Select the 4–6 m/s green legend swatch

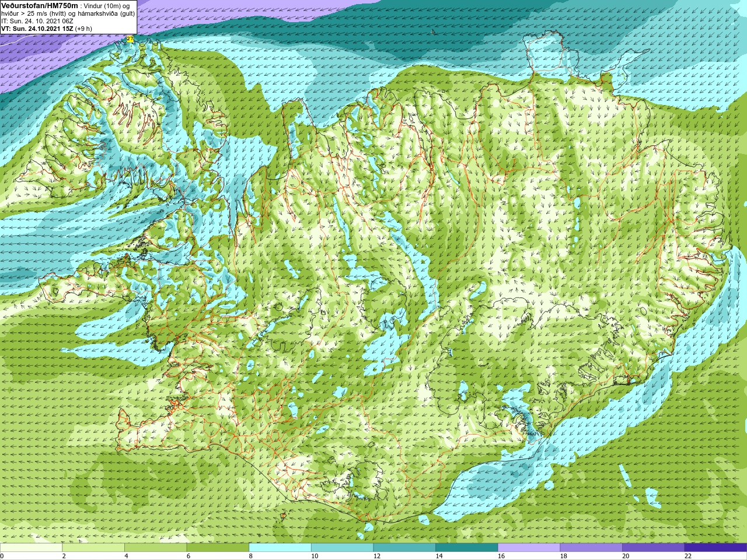[x=155, y=548]
